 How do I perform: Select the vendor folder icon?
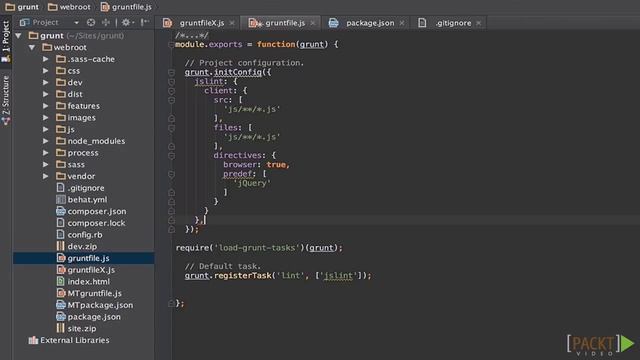[x=61, y=176]
